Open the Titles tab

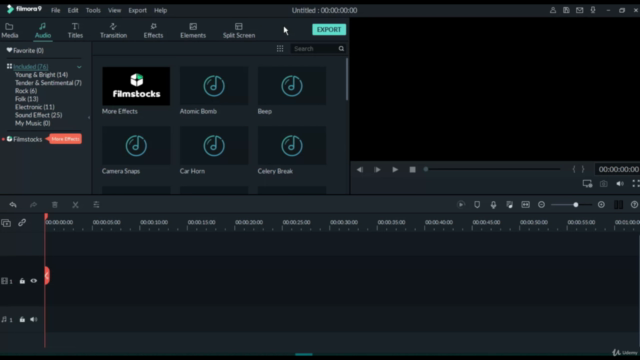(75, 31)
